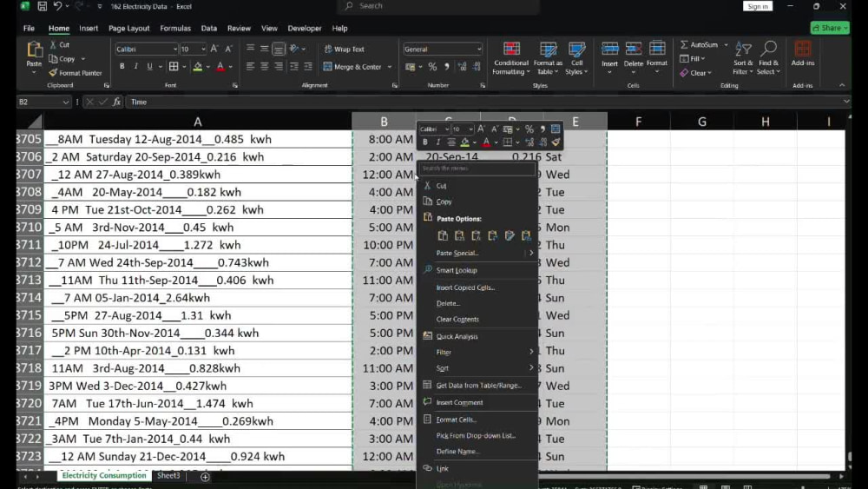
Task: Toggle Bold in the ribbon Font group
Action: click(x=122, y=67)
